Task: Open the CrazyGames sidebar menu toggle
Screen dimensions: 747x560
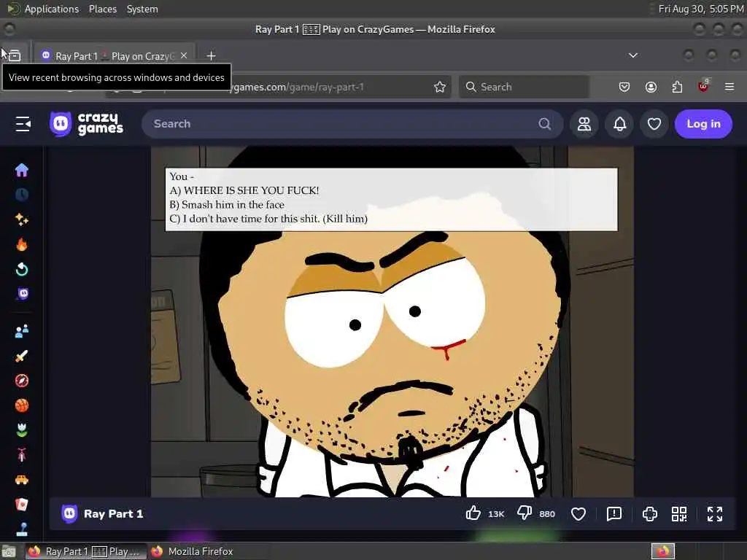Action: pyautogui.click(x=23, y=124)
